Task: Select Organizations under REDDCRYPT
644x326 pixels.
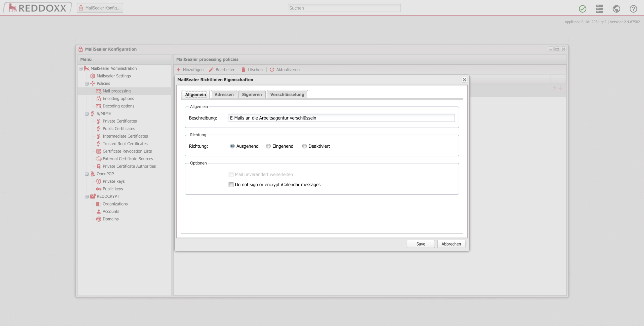Action: pyautogui.click(x=115, y=204)
